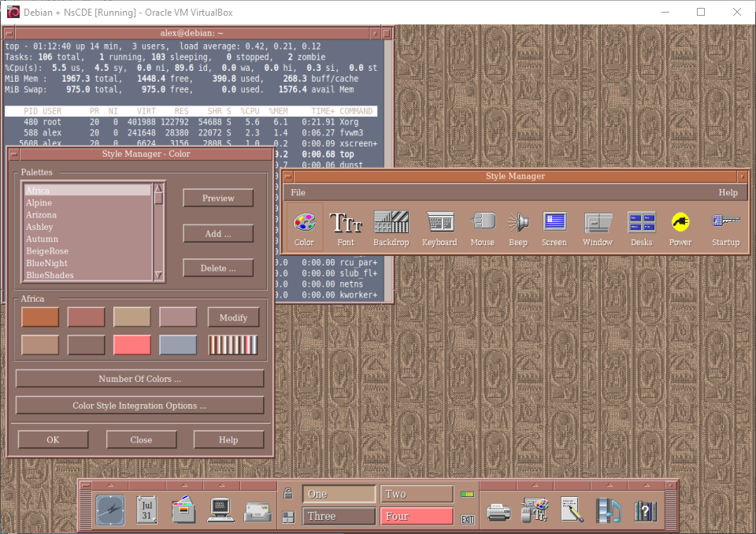Select the bright pink color swatch
Viewport: 756px width, 534px height.
[x=132, y=345]
